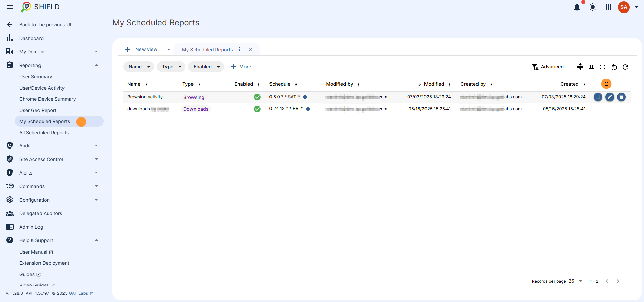Collapse the Help & Support section

[96, 240]
